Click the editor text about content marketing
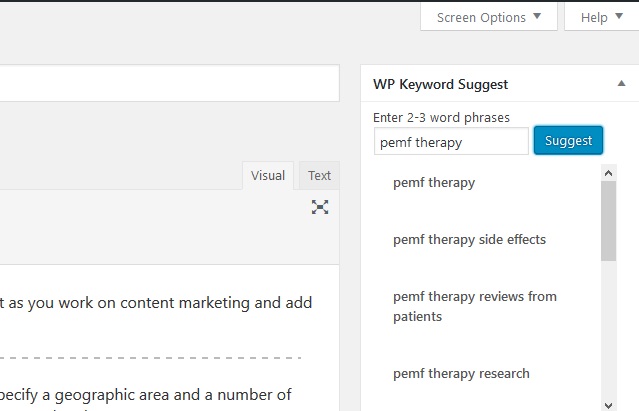639x411 pixels. (156, 303)
